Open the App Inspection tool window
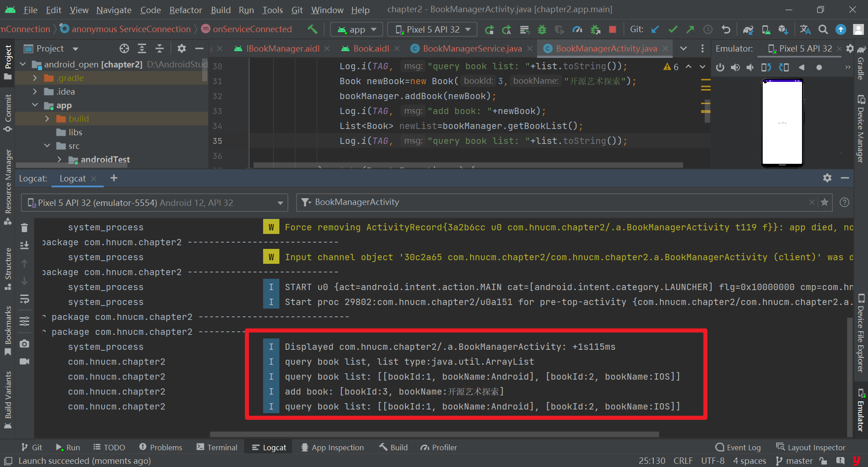Viewport: 868px width, 467px height. [x=332, y=447]
